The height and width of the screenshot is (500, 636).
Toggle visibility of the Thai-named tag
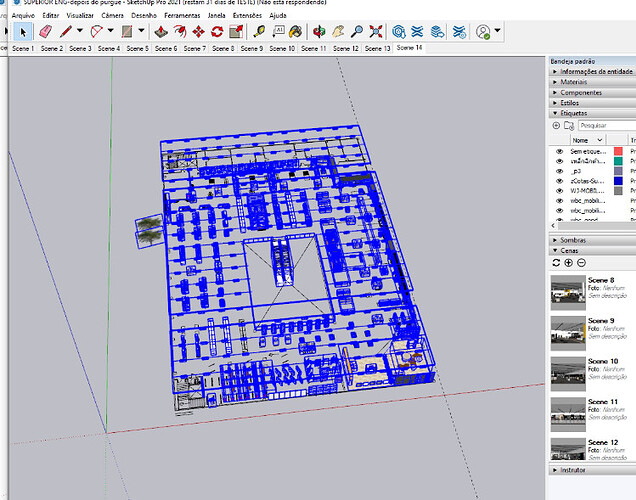coord(559,161)
